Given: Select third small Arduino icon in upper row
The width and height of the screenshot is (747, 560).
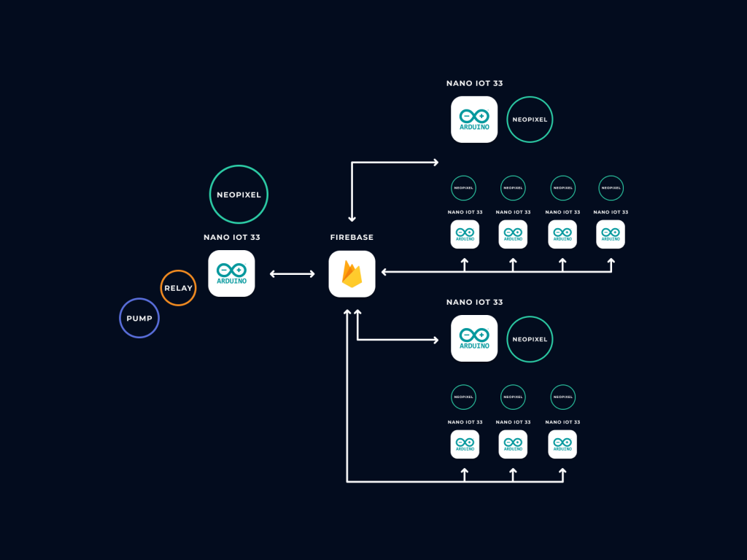Looking at the screenshot, I should [x=562, y=234].
